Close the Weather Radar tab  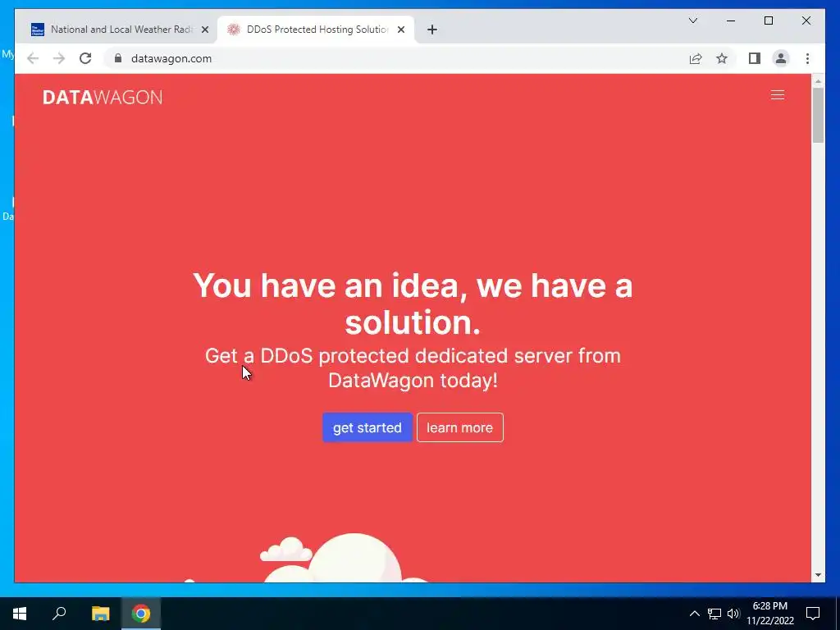204,30
